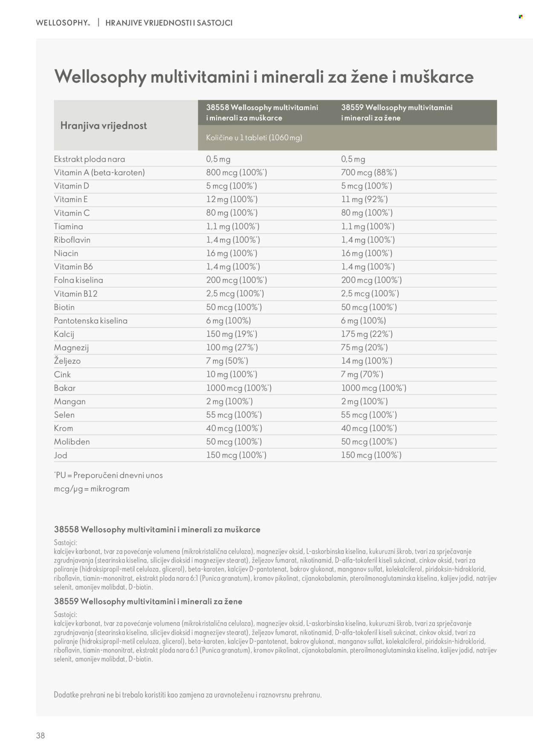
Task: Select the Hranjive vrijednosti i sastojci header
Action: (x=169, y=23)
